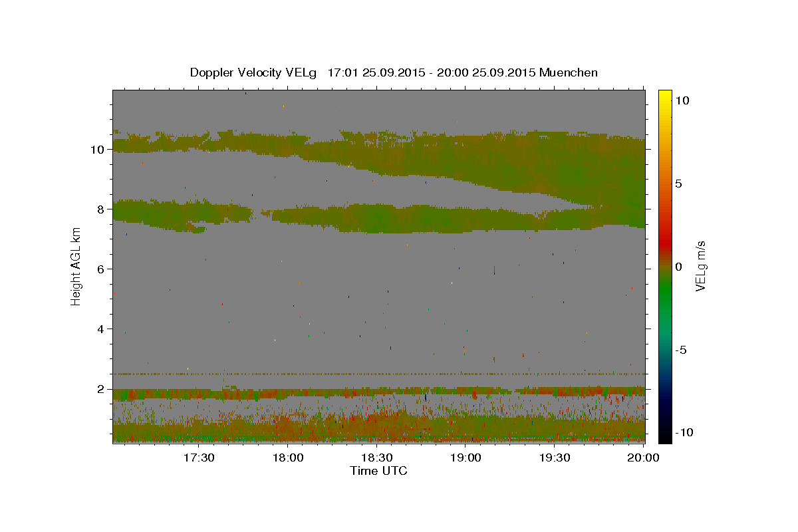This screenshot has width=798, height=532.
Task: Click the colorbar tick value 0
Action: coord(678,267)
